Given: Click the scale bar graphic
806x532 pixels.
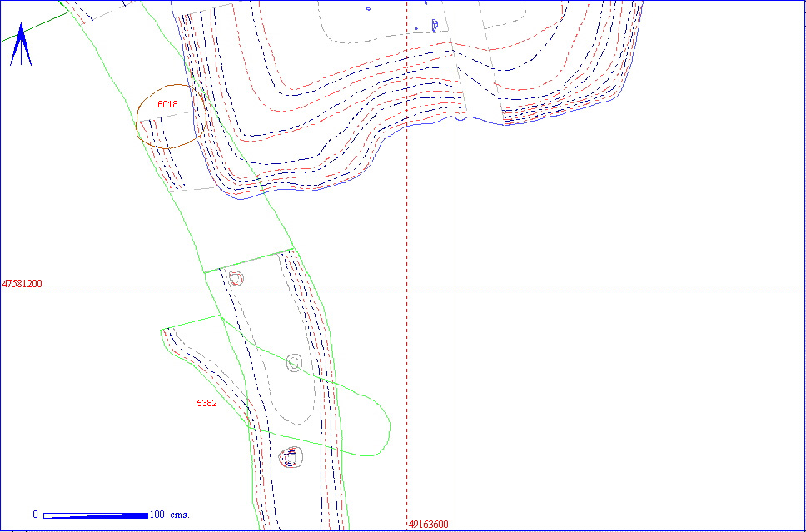Looking at the screenshot, I should [96, 515].
